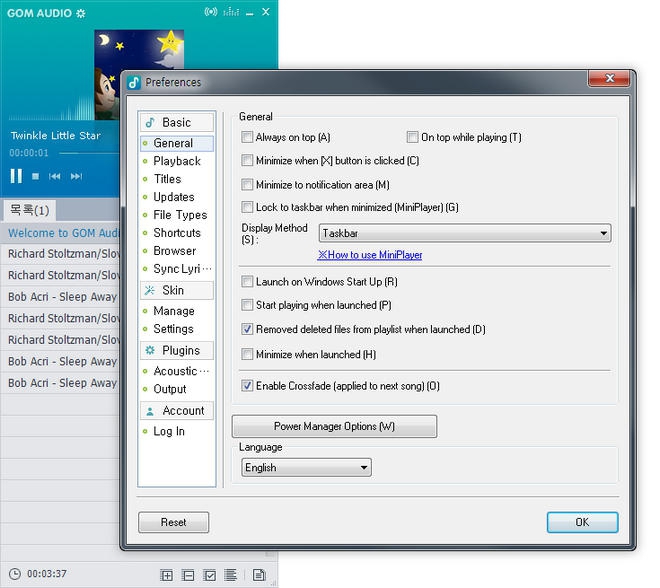This screenshot has height=588, width=660.
Task: Open Display Method dropdown showing Taskbar
Action: click(465, 233)
